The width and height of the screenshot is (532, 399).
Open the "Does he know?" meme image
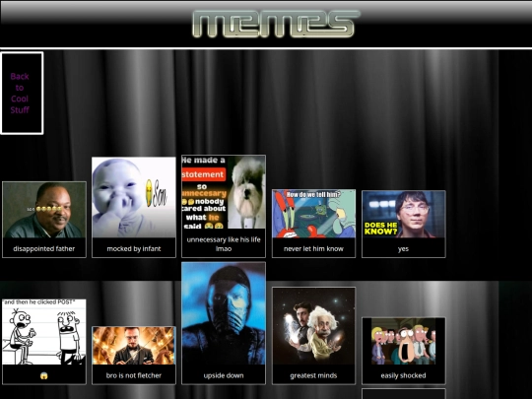(x=403, y=214)
